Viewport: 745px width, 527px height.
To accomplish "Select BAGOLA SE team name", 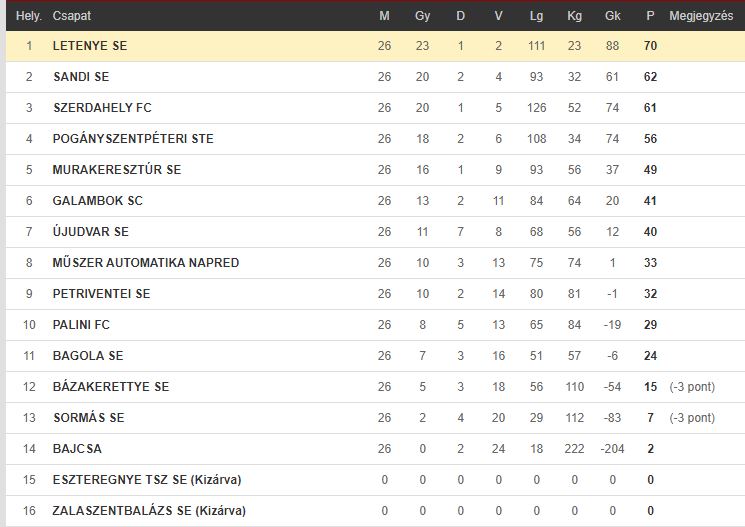I will tap(88, 355).
